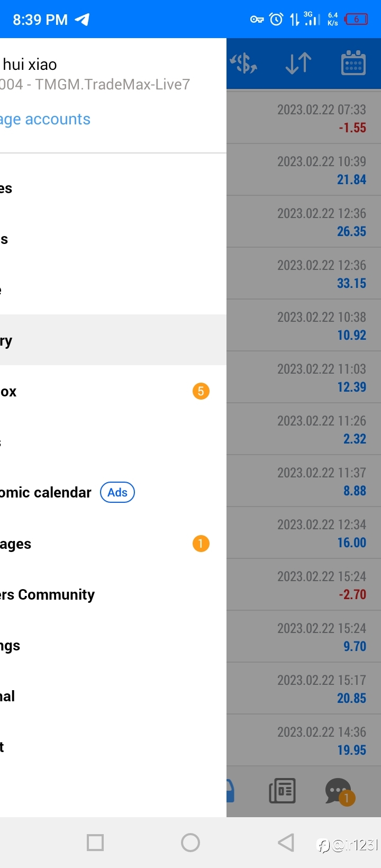Tap the Android home circle button

pos(190,842)
